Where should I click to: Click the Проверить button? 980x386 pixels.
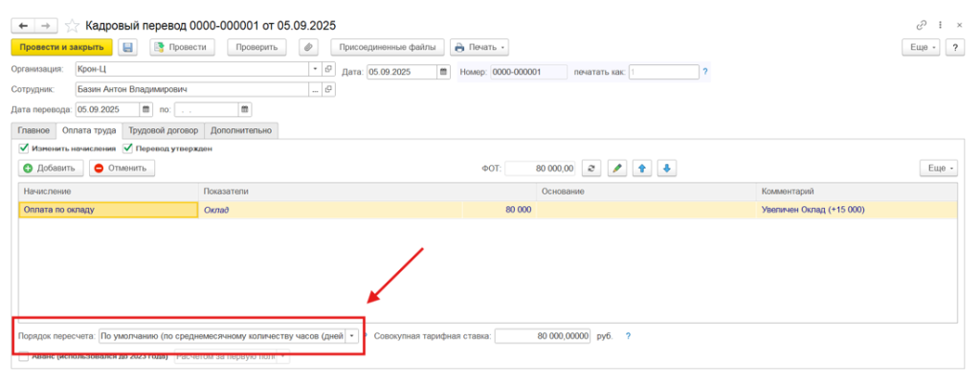click(256, 48)
